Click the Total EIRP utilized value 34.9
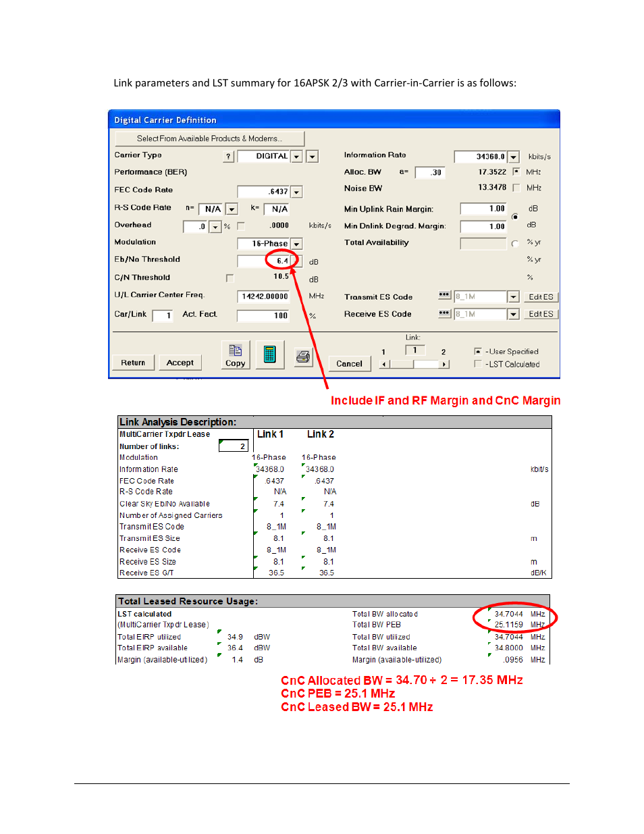644x834 pixels. (x=235, y=637)
